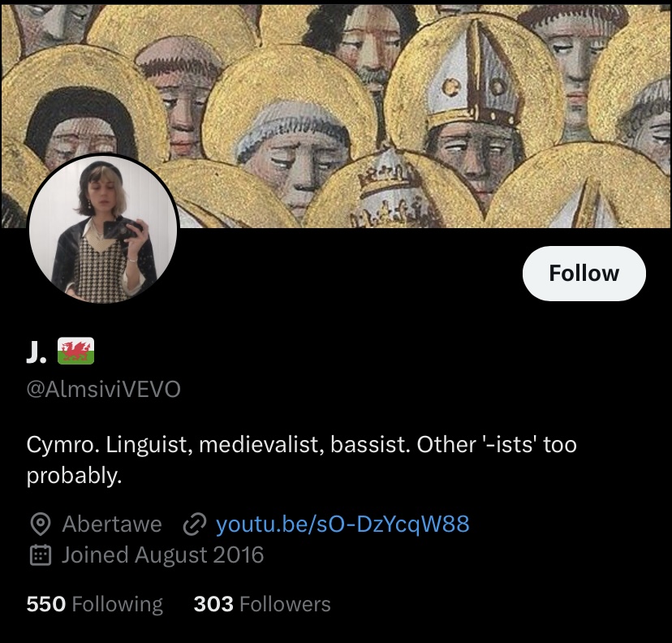Click the word medievalist in the bio
Screen dimensions: 672x643
(262, 445)
